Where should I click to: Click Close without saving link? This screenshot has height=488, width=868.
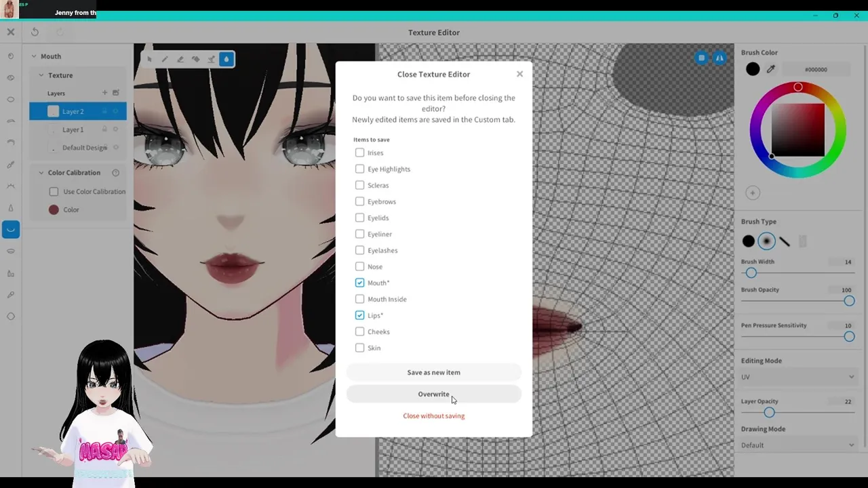tap(433, 415)
